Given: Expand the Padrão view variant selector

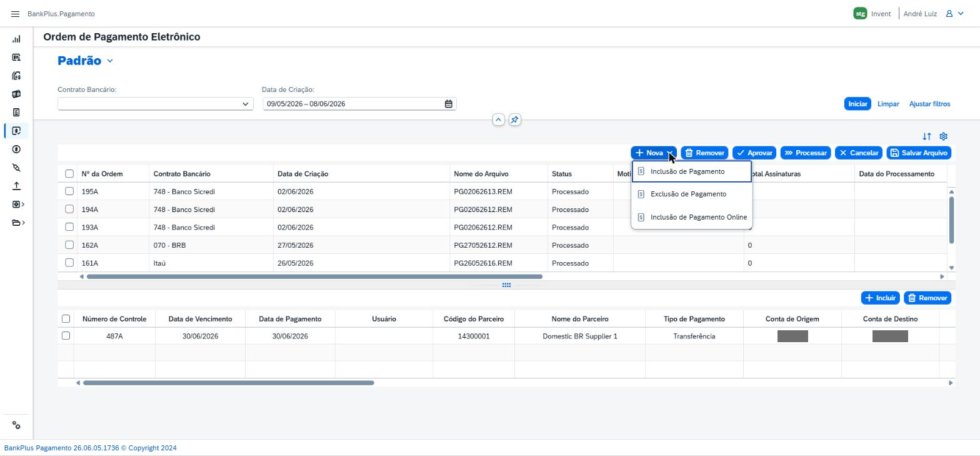Looking at the screenshot, I should [110, 61].
